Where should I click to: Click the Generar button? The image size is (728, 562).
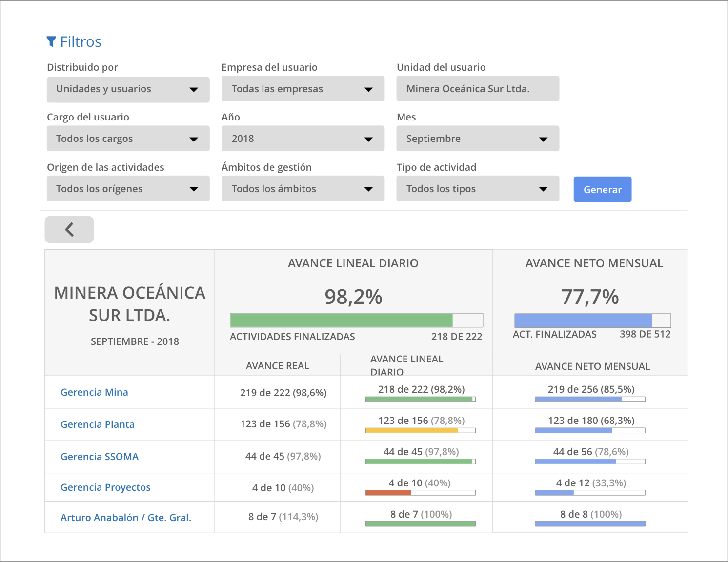603,189
